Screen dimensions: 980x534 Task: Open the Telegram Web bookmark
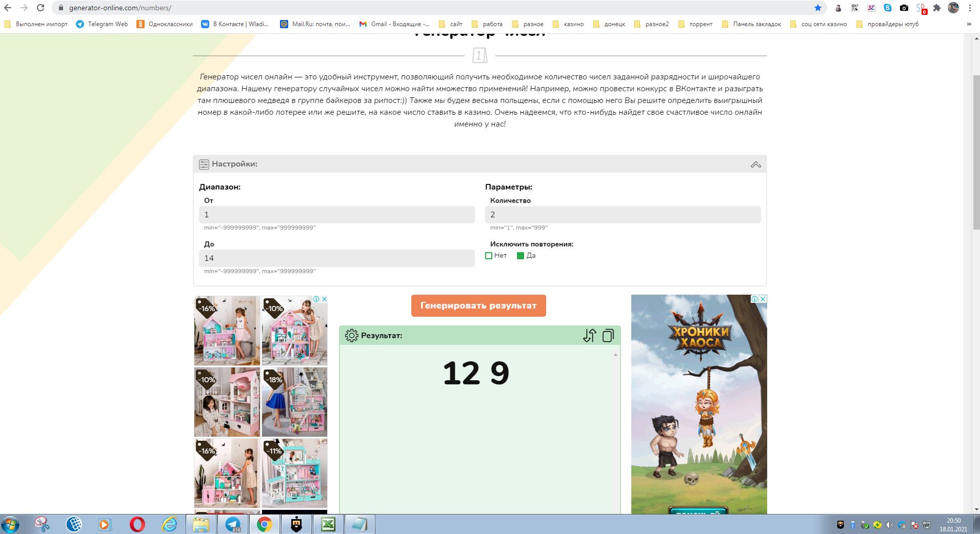click(x=102, y=24)
